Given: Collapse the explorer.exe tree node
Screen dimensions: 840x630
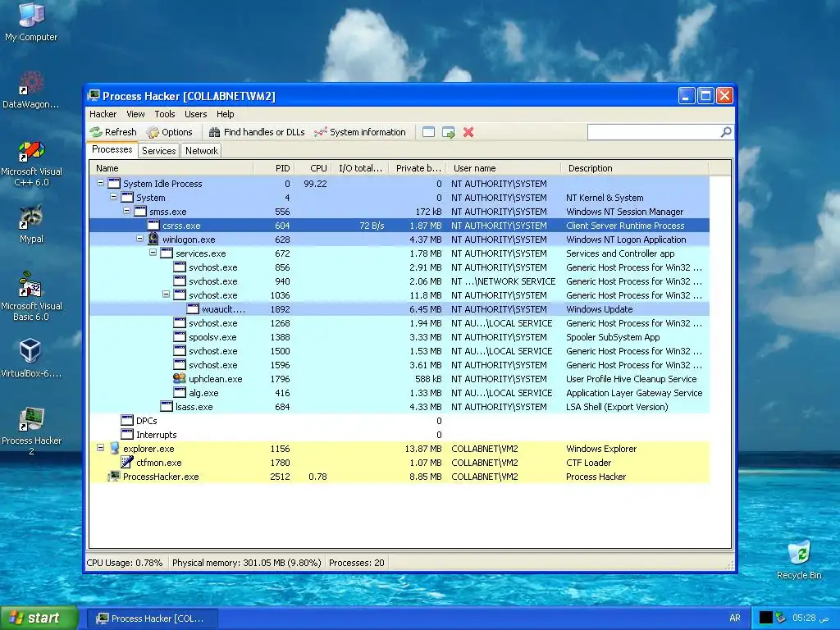Looking at the screenshot, I should (x=100, y=447).
